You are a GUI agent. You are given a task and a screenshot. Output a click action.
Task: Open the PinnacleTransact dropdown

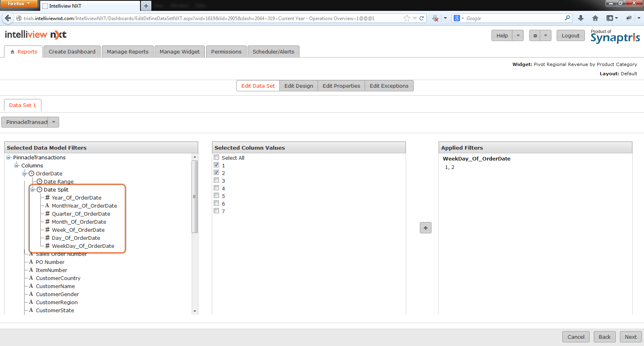click(54, 122)
